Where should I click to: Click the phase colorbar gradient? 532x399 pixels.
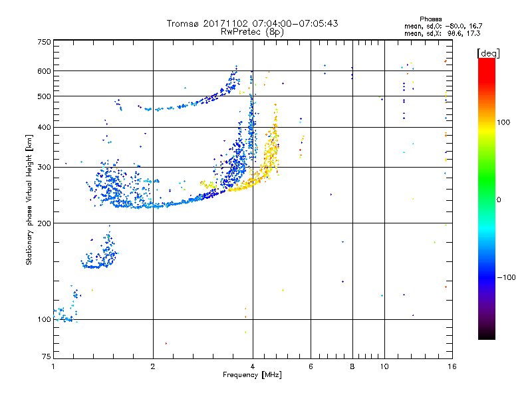point(487,199)
